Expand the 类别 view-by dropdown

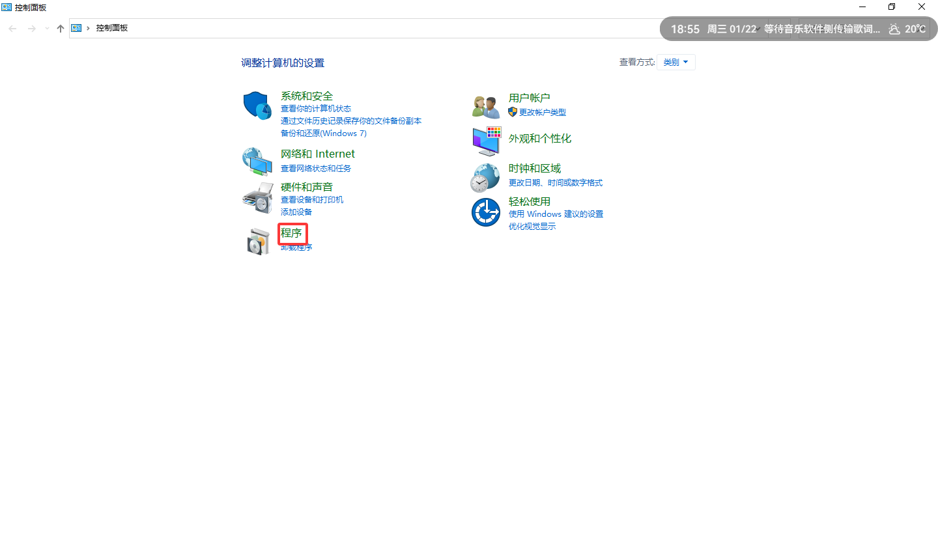[x=676, y=63]
